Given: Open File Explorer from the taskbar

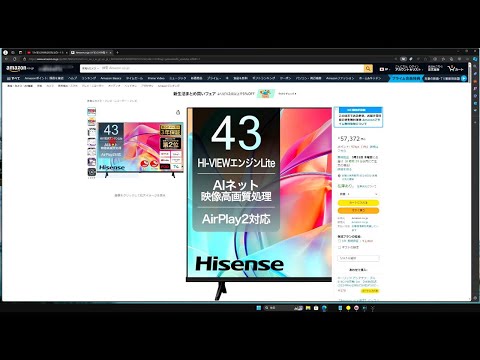Looking at the screenshot, I should [x=308, y=308].
